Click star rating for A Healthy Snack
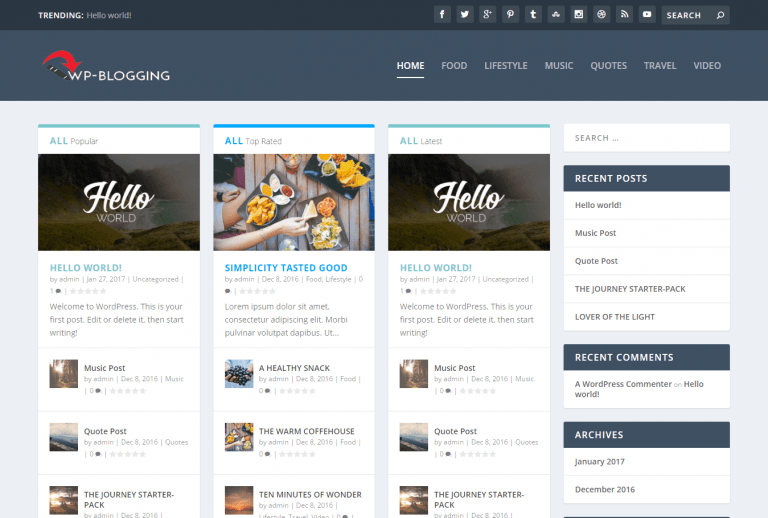This screenshot has width=768, height=518. [297, 391]
